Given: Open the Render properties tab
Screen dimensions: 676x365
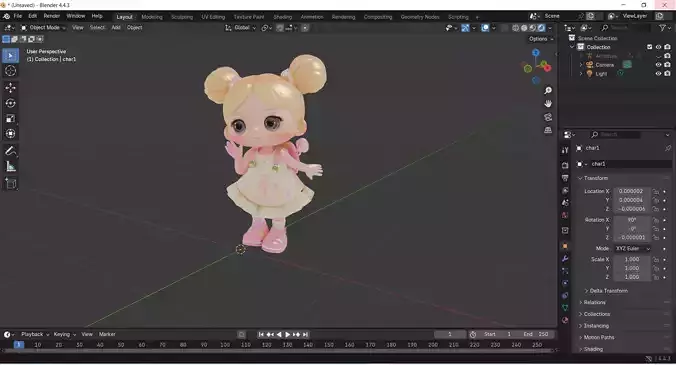Looking at the screenshot, I should pos(565,165).
